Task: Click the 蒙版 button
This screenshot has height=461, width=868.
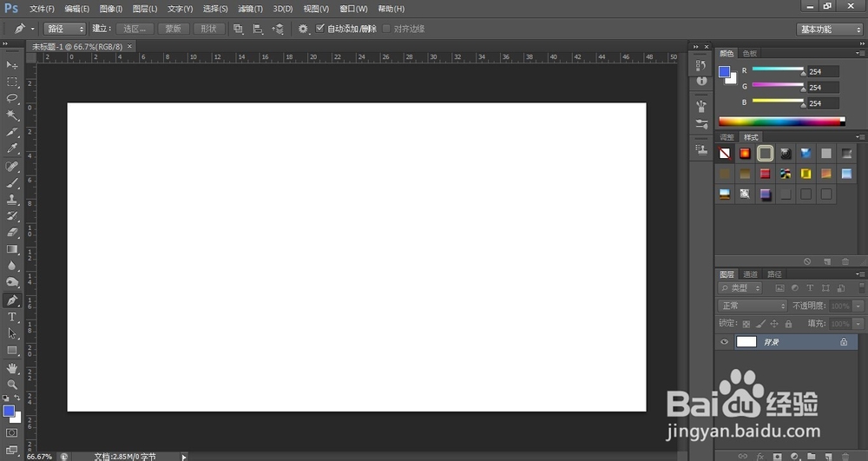Action: (x=174, y=29)
